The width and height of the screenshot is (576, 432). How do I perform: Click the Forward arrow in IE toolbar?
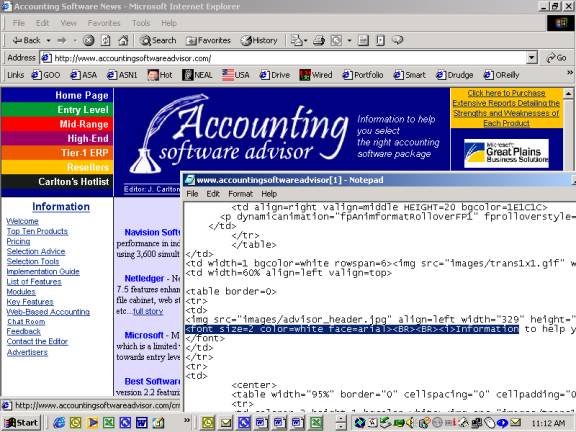62,40
